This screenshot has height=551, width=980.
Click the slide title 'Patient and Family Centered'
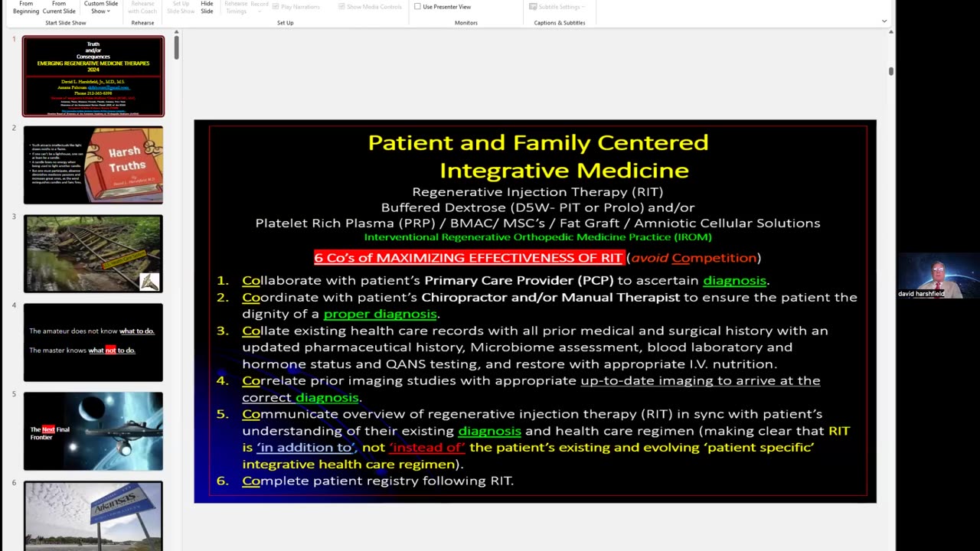click(x=538, y=142)
